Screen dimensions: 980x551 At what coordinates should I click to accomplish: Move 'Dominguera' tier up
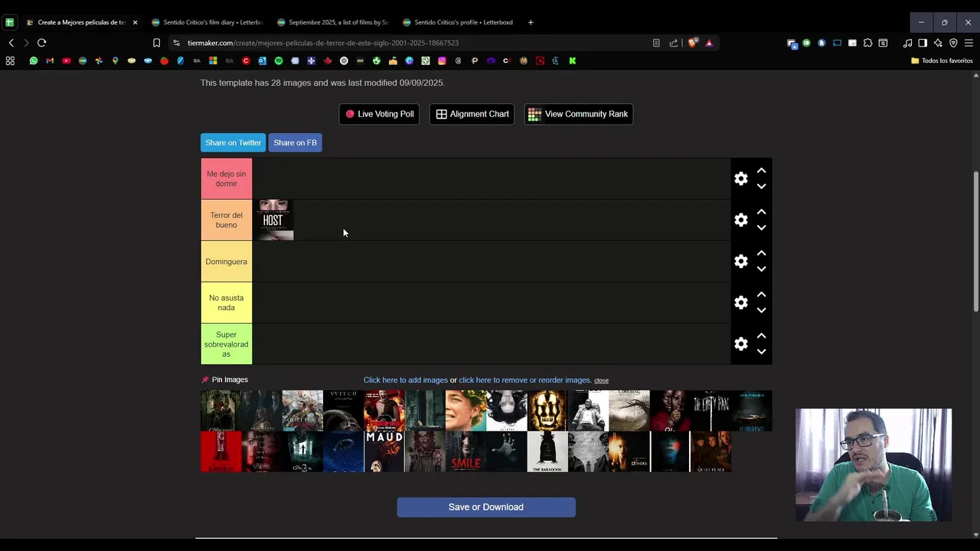point(761,253)
